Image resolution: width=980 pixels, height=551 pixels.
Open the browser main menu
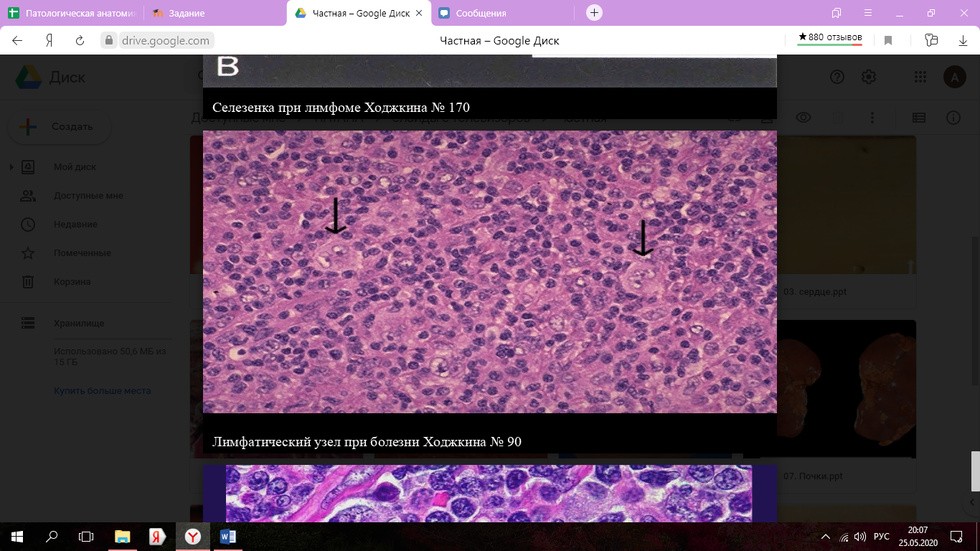click(867, 13)
